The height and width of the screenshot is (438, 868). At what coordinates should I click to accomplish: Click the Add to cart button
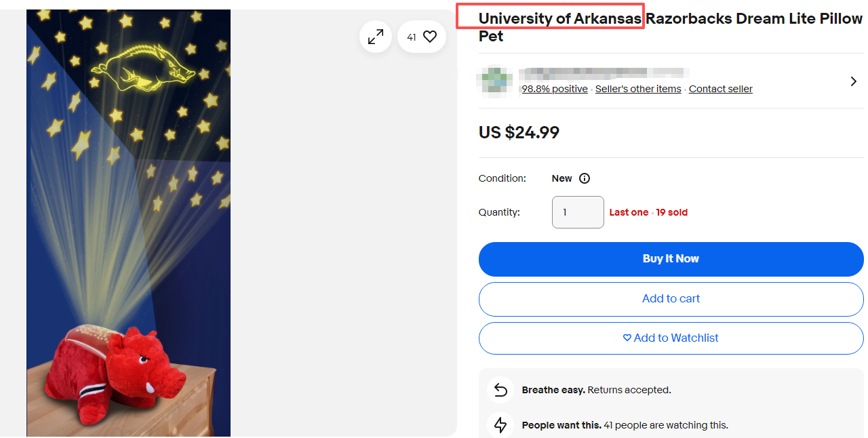tap(671, 299)
